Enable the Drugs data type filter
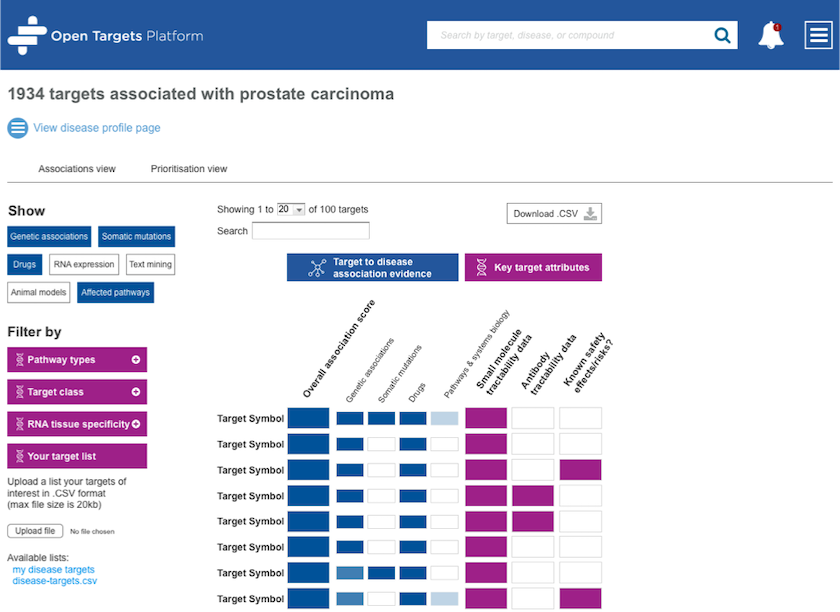This screenshot has width=840, height=612. click(24, 264)
